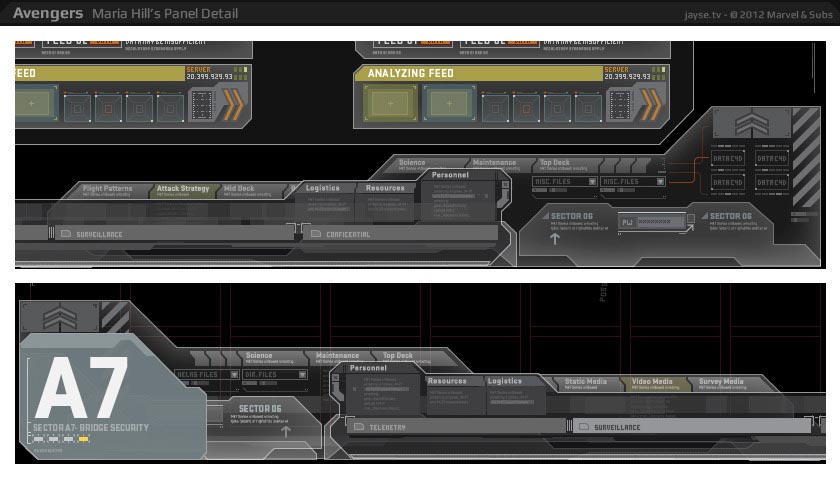Click the big A7 sector block

(x=113, y=396)
